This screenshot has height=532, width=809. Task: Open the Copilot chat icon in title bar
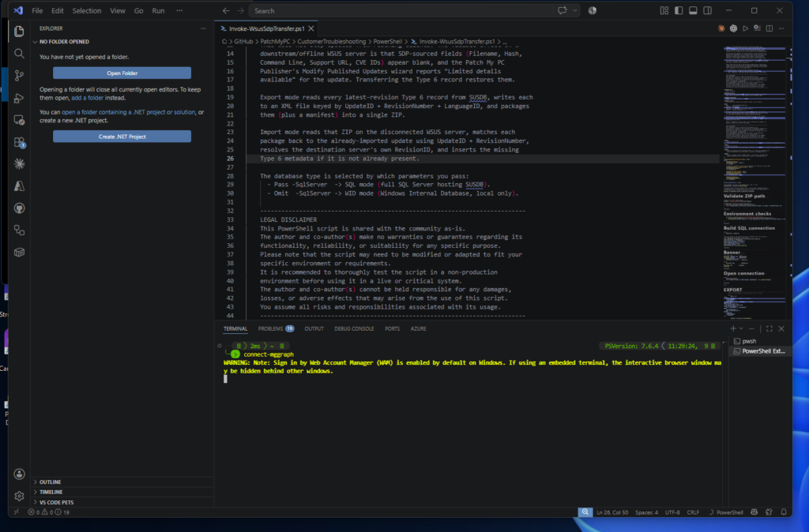coord(563,10)
